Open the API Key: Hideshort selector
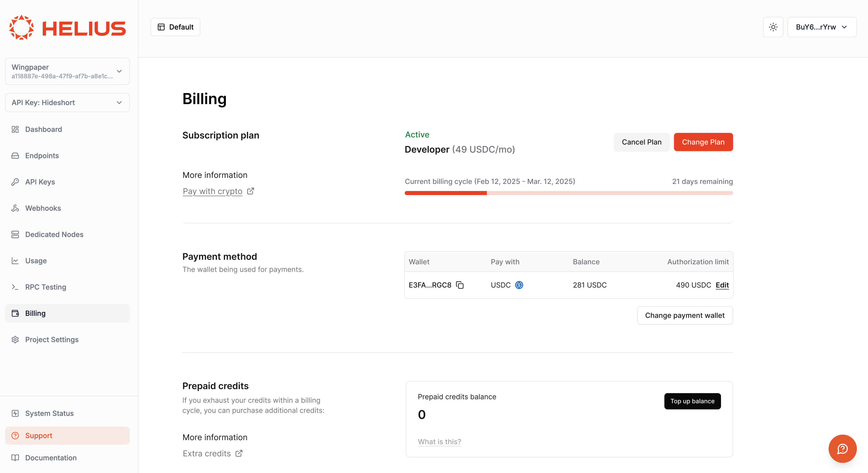 pos(67,103)
